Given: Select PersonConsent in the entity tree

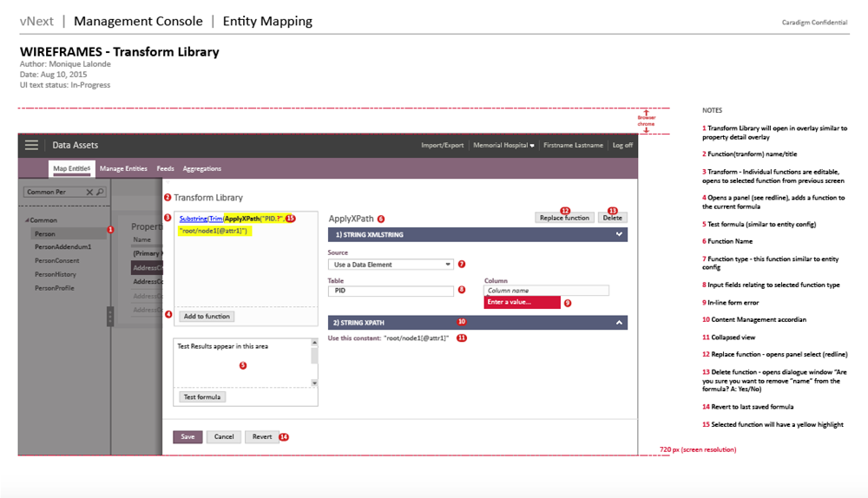Looking at the screenshot, I should pyautogui.click(x=56, y=260).
